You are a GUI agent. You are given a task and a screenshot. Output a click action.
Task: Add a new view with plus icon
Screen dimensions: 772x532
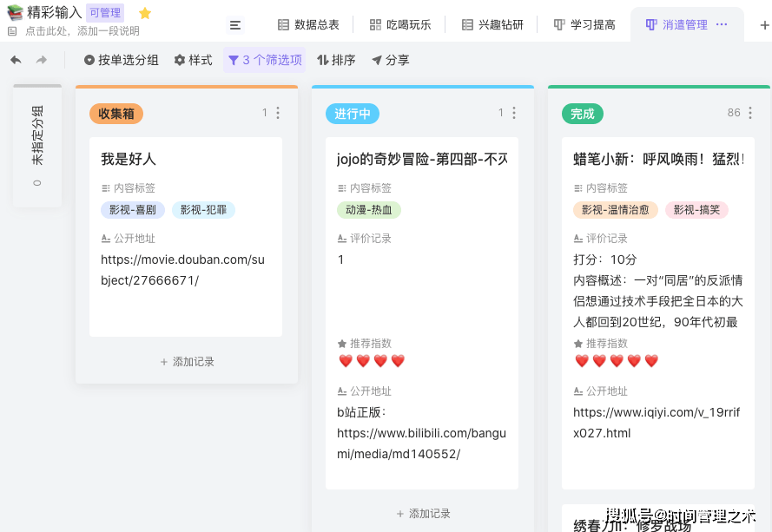coord(764,25)
